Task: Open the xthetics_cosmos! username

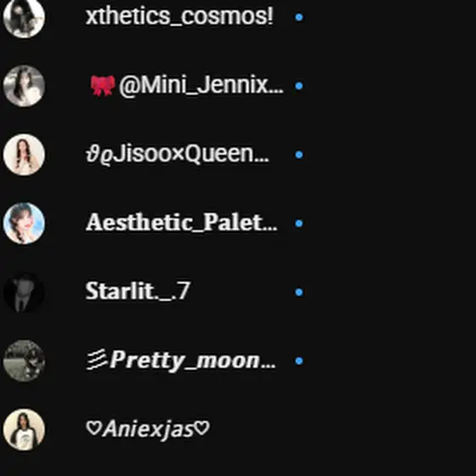Action: (x=179, y=16)
